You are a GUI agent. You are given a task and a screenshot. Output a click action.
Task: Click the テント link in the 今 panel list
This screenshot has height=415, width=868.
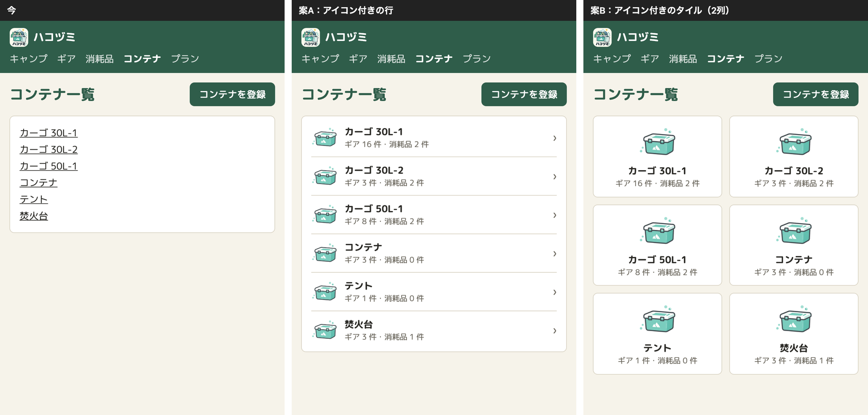click(x=33, y=199)
